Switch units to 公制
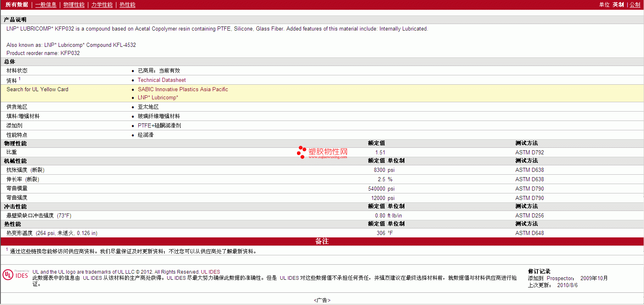 (x=635, y=4)
